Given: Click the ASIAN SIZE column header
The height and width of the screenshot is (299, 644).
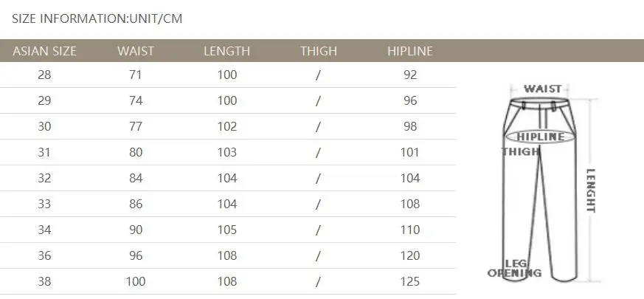Looking at the screenshot, I should [x=44, y=51].
